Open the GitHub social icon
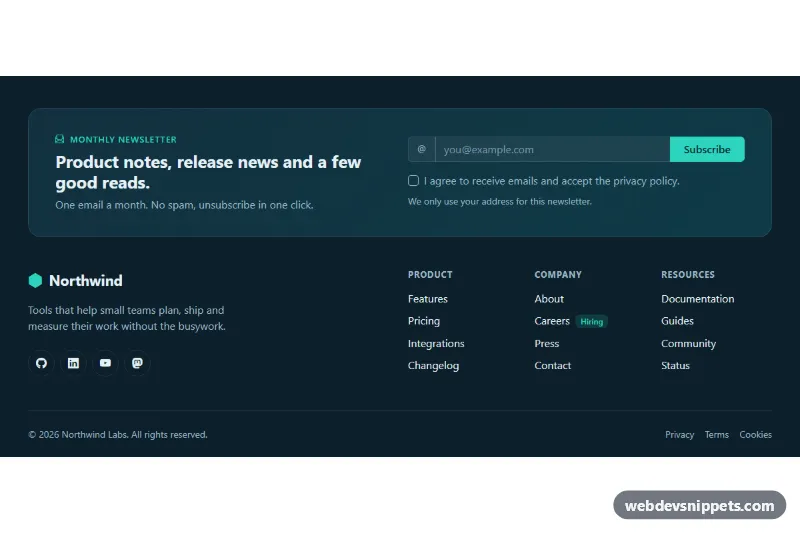The image size is (800, 533). [x=41, y=363]
